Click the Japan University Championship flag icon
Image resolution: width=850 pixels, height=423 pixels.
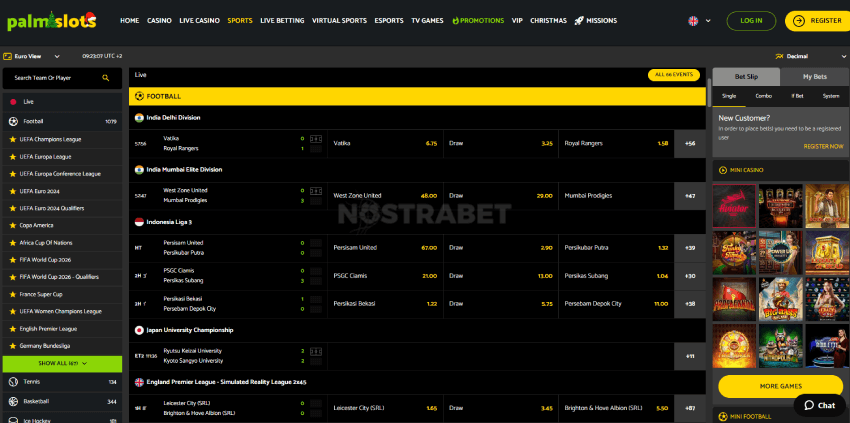point(139,330)
